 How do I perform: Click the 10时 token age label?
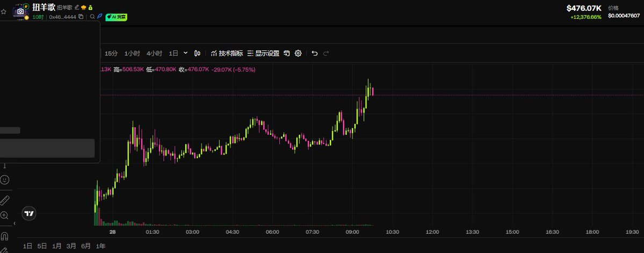(38, 17)
